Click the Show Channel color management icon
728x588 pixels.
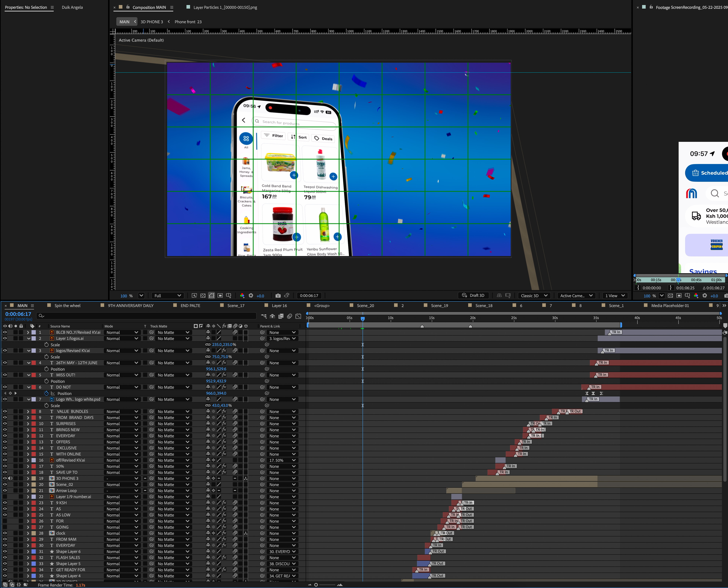(242, 296)
